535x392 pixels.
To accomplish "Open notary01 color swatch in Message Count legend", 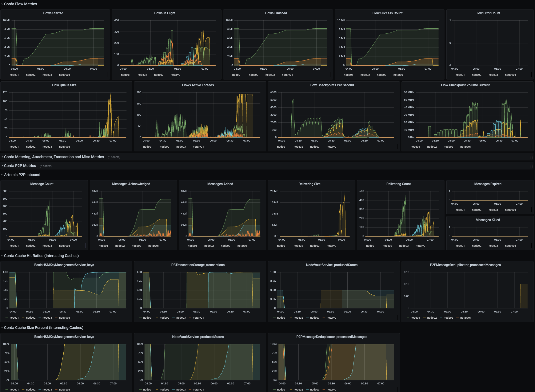I will click(56, 246).
